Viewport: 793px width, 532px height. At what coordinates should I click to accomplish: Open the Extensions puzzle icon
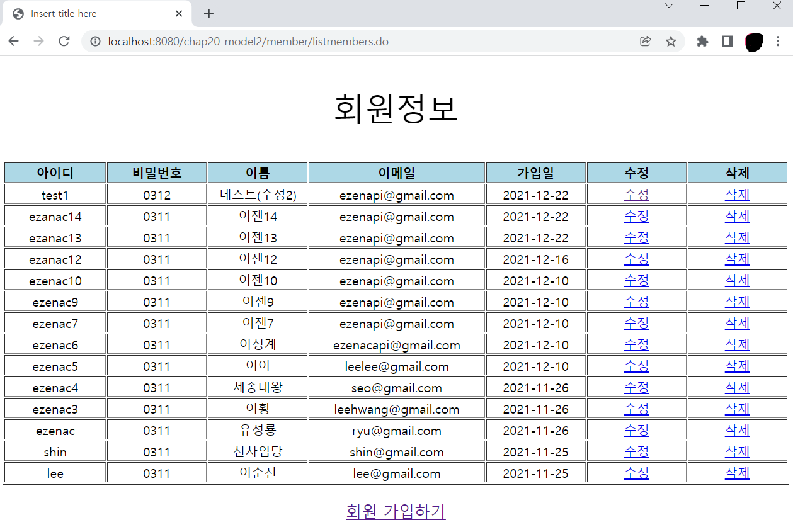click(703, 42)
